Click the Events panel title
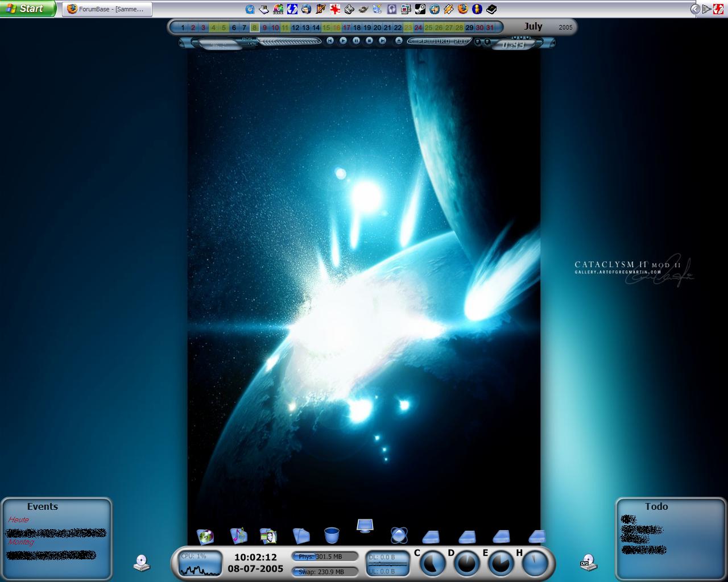Screen dimensions: 728x582 coord(43,506)
